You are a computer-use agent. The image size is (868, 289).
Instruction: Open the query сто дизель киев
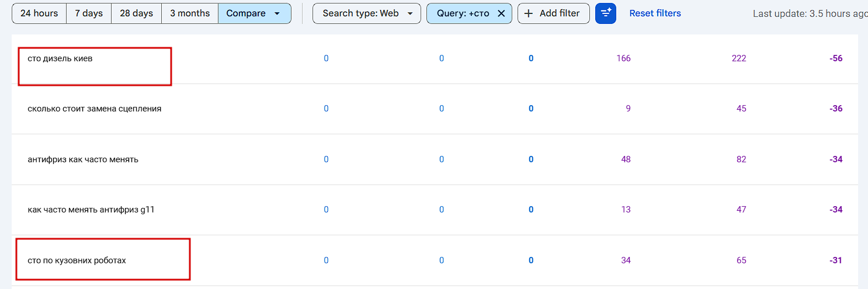(x=60, y=58)
